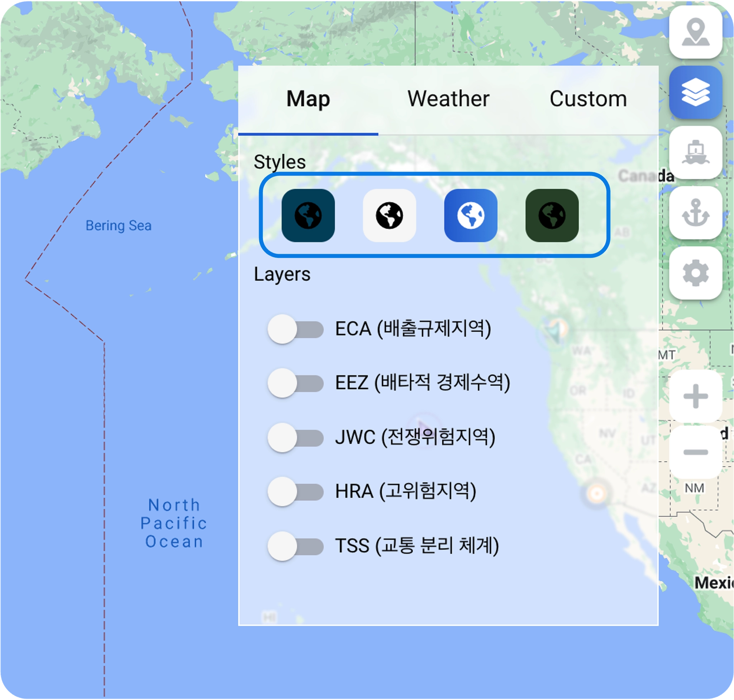Switch to the Weather tab
The width and height of the screenshot is (734, 700).
(x=448, y=99)
